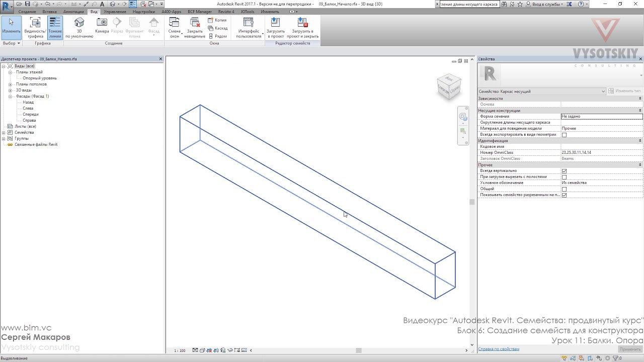
Task: Click the visual style cube icon in view control bar
Action: click(202, 350)
